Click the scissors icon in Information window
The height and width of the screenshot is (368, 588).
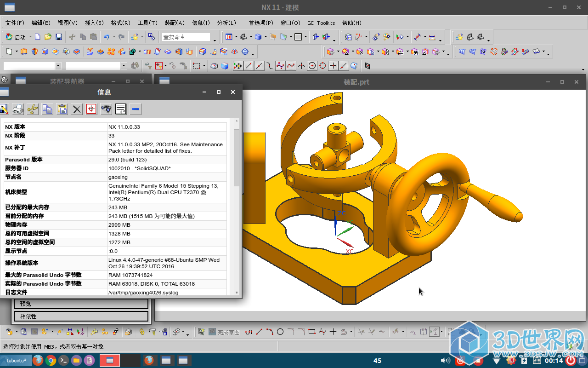33,109
